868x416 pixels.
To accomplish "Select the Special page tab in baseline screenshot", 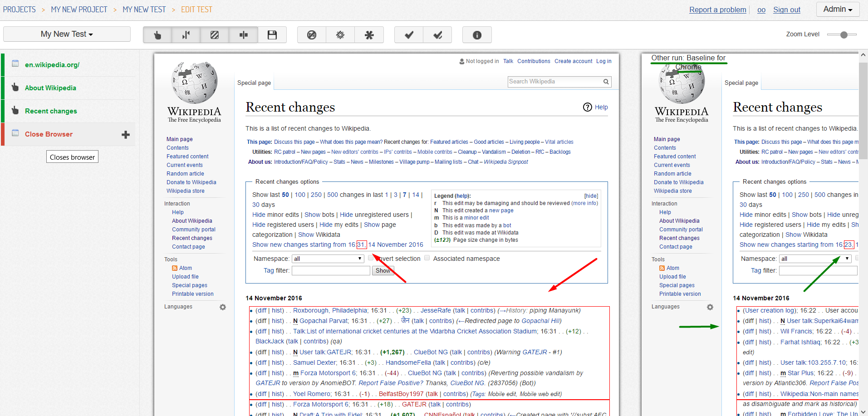I will click(x=741, y=83).
